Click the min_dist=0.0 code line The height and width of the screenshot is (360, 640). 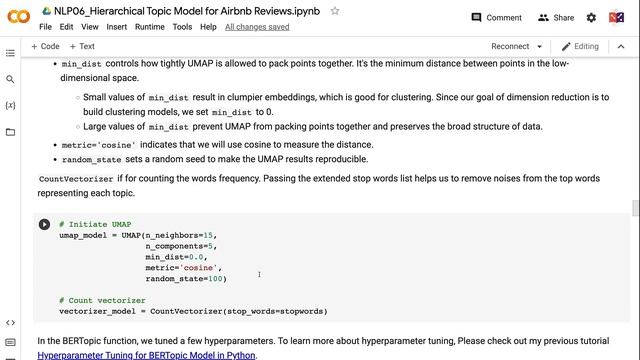point(176,257)
